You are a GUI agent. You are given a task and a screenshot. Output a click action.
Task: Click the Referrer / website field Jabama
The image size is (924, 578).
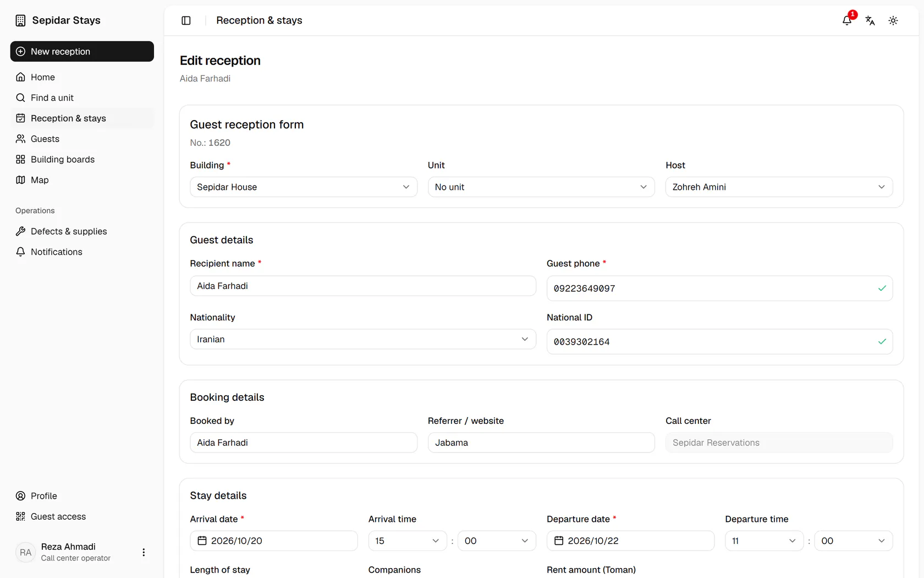541,443
